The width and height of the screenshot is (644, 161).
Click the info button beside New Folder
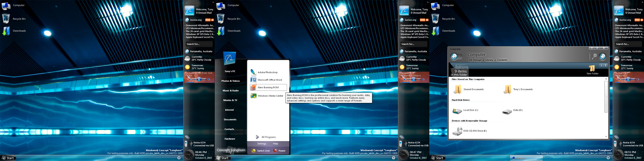click(601, 65)
